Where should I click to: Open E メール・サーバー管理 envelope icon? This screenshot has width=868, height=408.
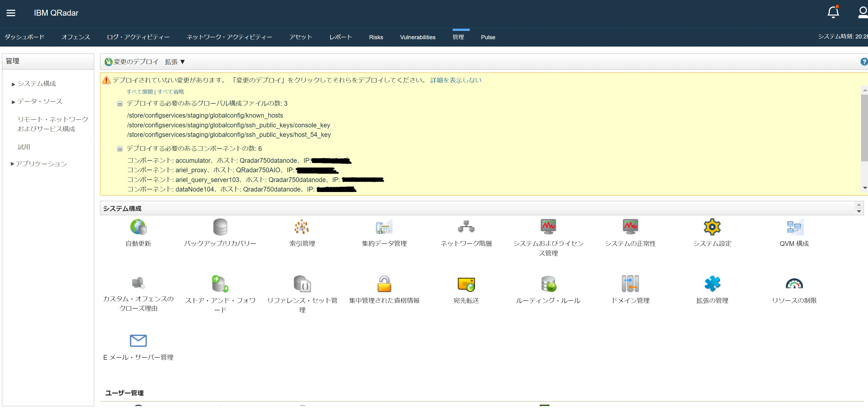pyautogui.click(x=138, y=341)
